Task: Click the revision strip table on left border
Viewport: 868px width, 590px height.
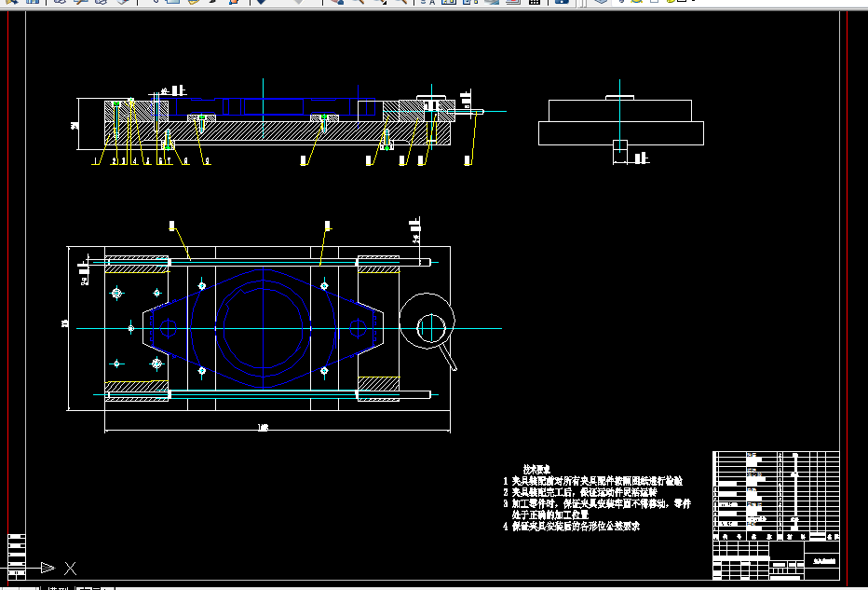Action: (x=17, y=556)
